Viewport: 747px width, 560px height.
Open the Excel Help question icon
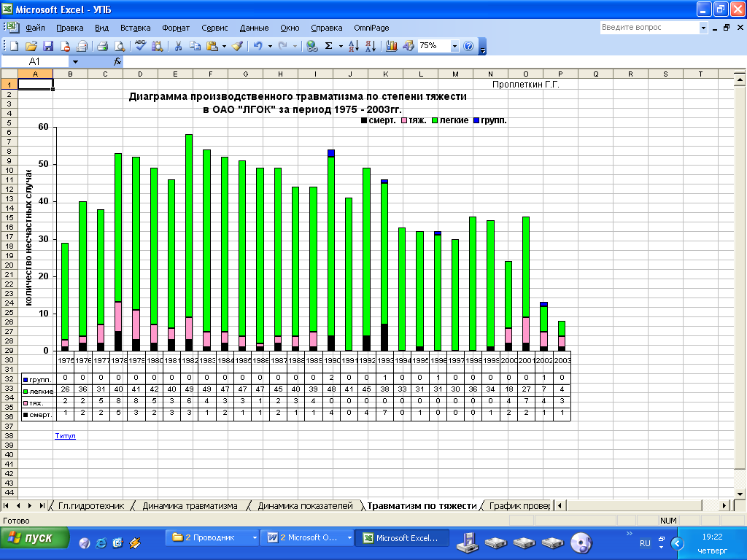click(x=468, y=46)
